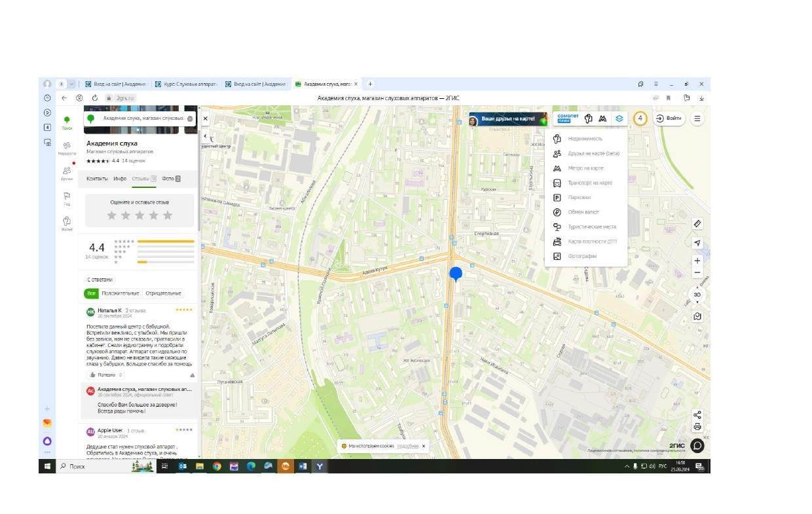Open the ruler measurement tool on map
This screenshot has width=812, height=514.
[x=697, y=224]
